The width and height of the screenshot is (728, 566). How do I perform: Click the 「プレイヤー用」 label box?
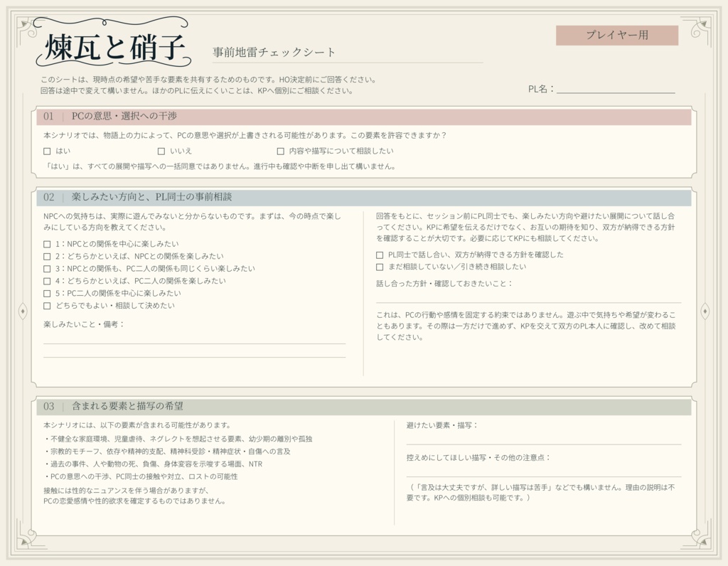[617, 36]
